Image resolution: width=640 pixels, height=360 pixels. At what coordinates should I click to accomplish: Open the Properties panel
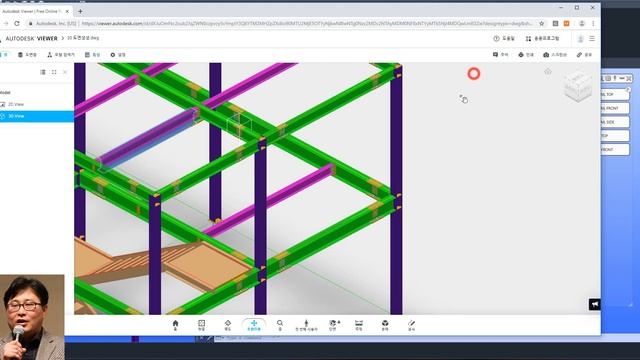click(x=92, y=55)
